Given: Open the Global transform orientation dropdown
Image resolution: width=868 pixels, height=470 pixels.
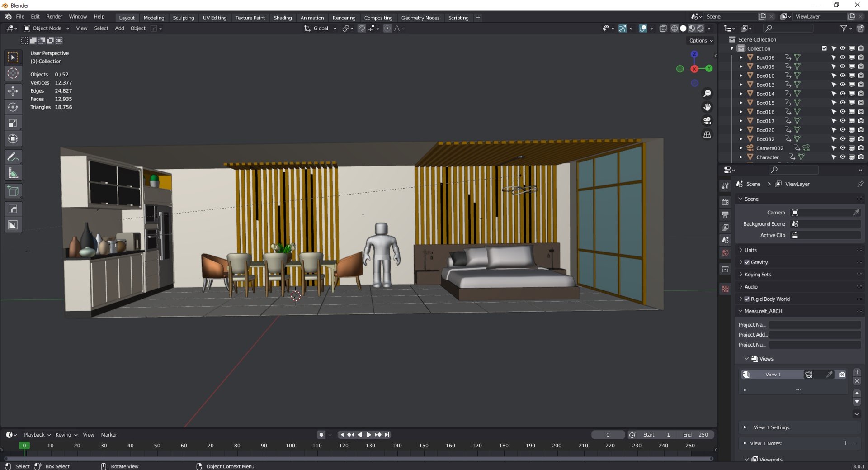Looking at the screenshot, I should click(321, 28).
